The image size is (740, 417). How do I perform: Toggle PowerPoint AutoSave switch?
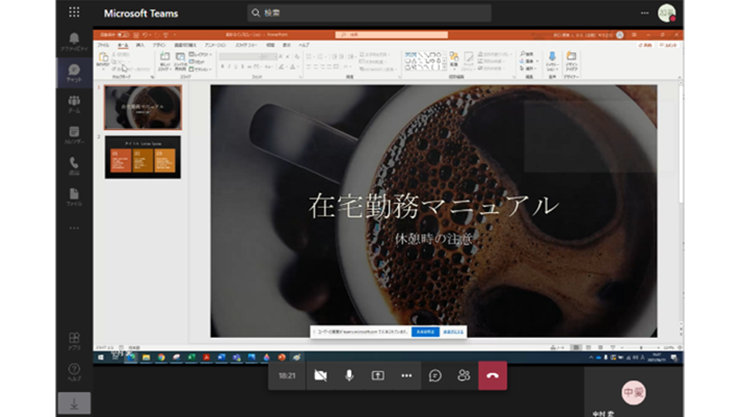tap(123, 34)
